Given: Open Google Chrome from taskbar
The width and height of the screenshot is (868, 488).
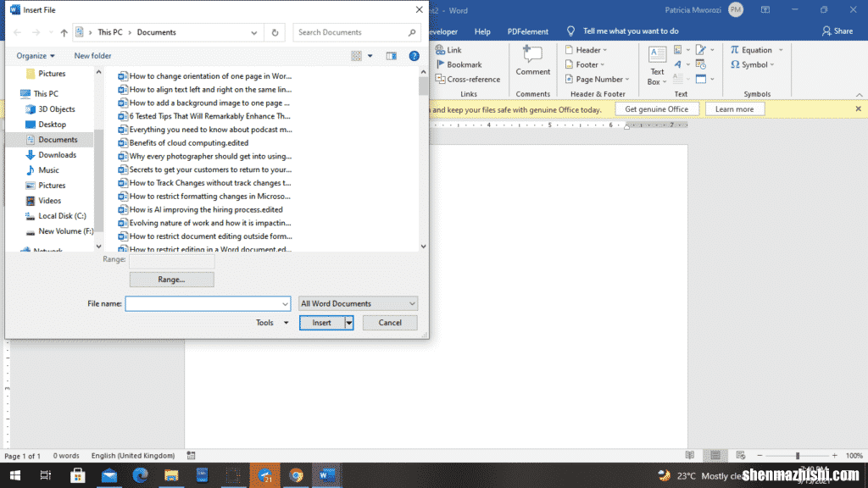Looking at the screenshot, I should [296, 475].
